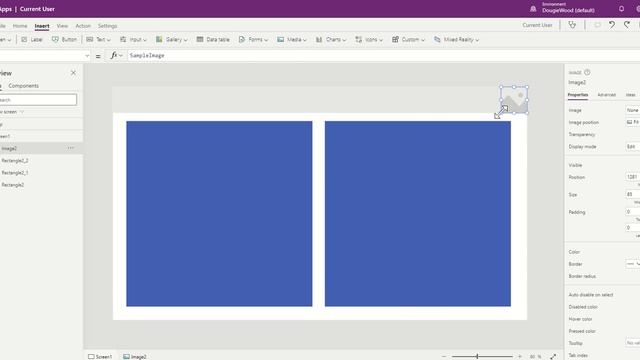Open the Forms dropdown
The width and height of the screenshot is (640, 360).
click(x=253, y=40)
